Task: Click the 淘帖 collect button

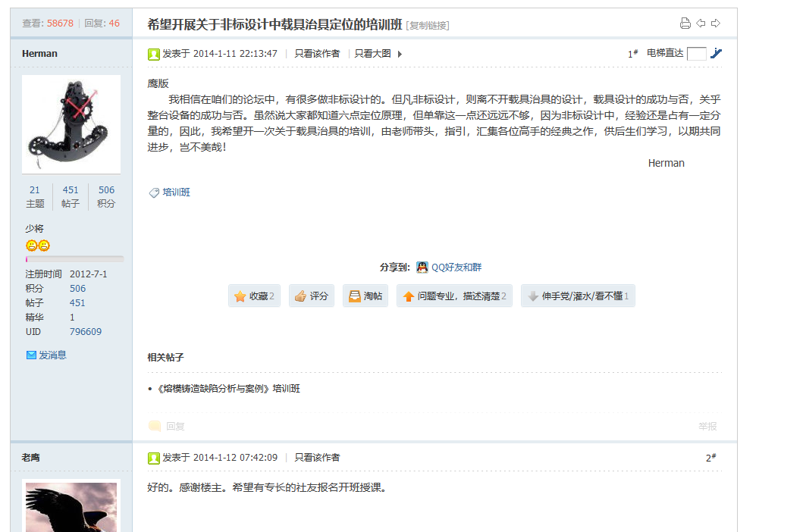Action: point(365,296)
